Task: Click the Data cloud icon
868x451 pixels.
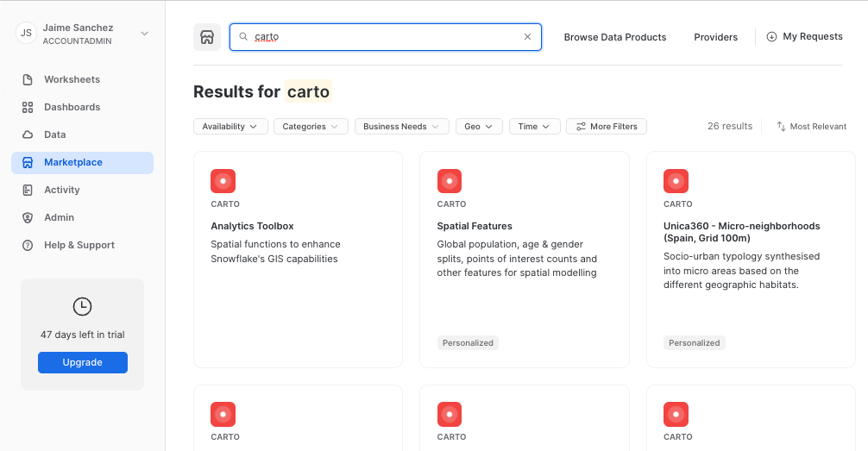Action: pos(28,135)
